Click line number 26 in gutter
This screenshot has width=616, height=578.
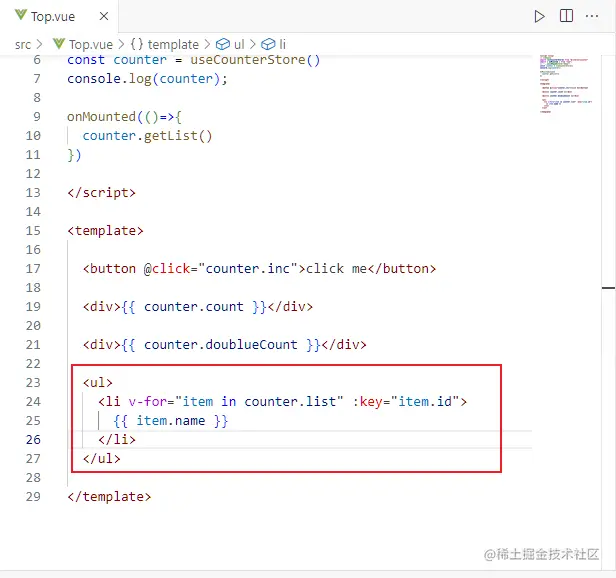33,439
